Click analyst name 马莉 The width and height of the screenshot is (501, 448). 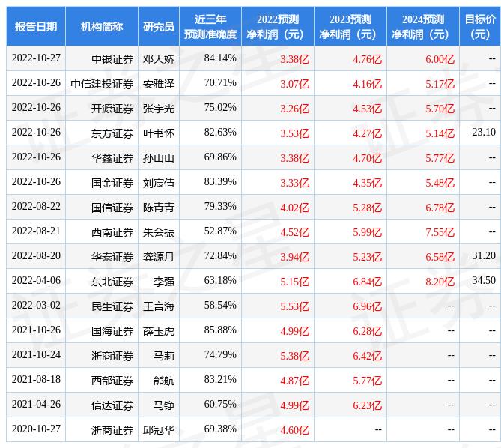pyautogui.click(x=164, y=356)
